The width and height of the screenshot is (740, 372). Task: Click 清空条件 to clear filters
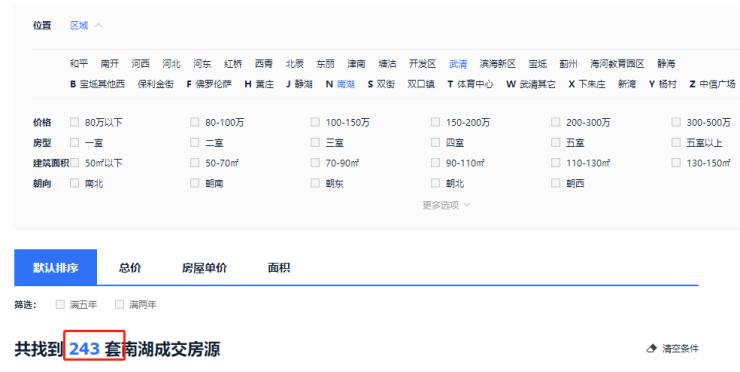tap(680, 349)
